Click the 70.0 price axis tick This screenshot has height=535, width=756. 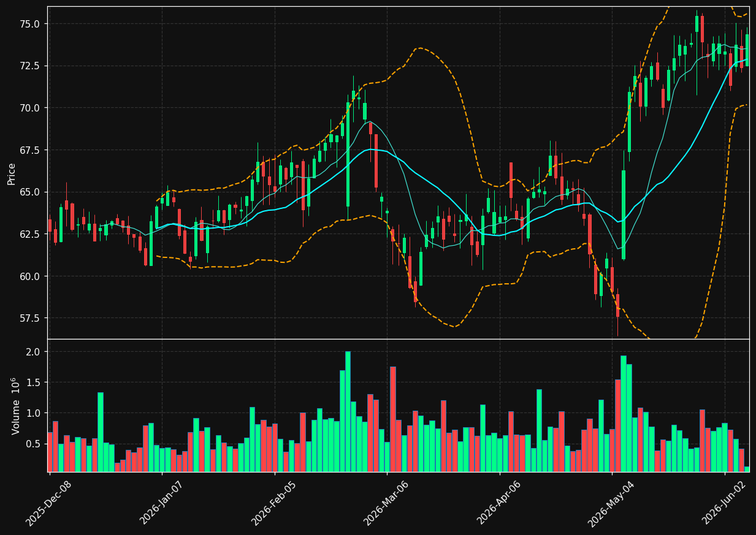(x=31, y=108)
